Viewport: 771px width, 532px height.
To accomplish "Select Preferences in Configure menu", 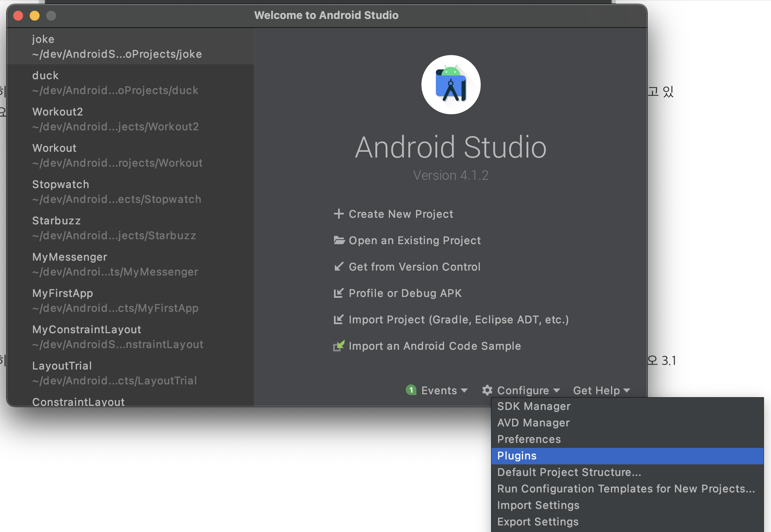I will (x=627, y=439).
